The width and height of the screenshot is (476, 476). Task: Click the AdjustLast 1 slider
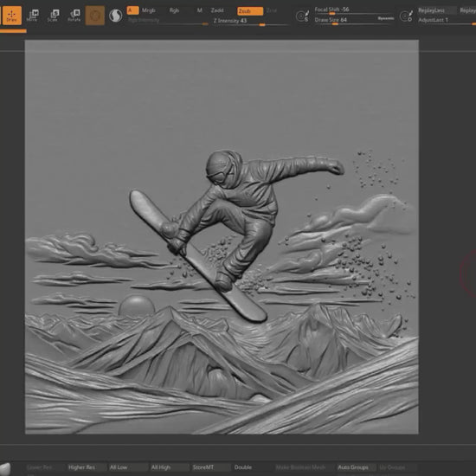coord(447,21)
